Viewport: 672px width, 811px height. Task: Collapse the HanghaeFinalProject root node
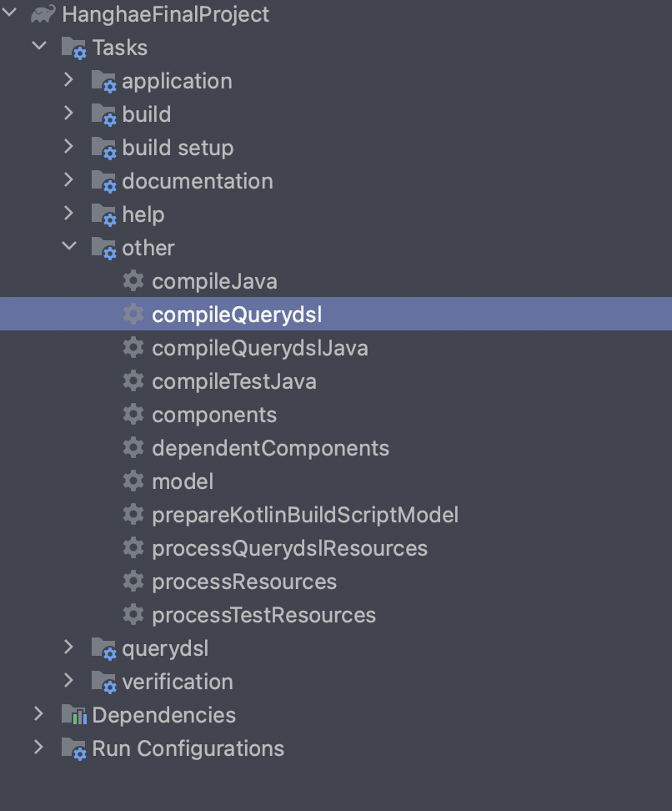(x=9, y=13)
